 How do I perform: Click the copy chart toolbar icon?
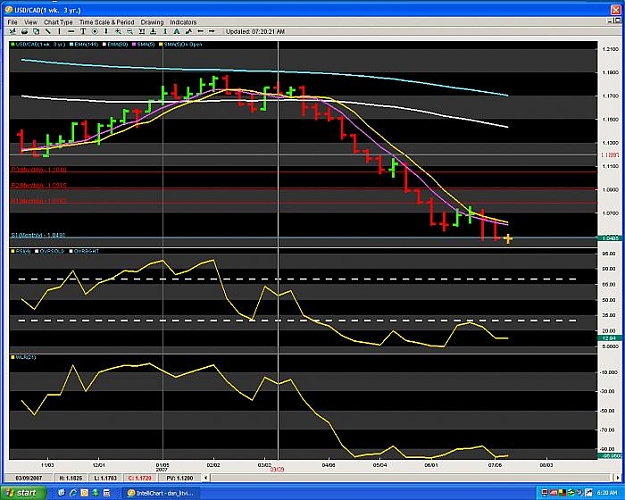(36, 31)
